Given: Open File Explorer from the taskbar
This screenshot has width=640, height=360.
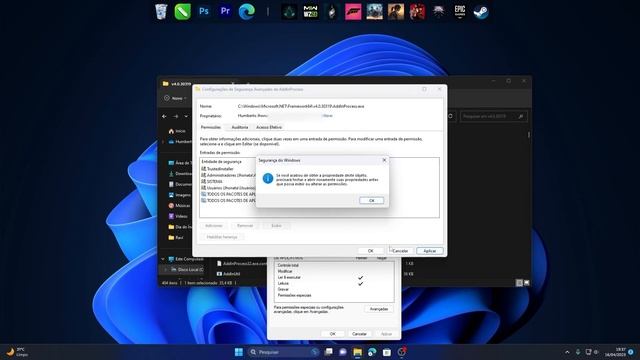Looking at the screenshot, I should (x=358, y=352).
